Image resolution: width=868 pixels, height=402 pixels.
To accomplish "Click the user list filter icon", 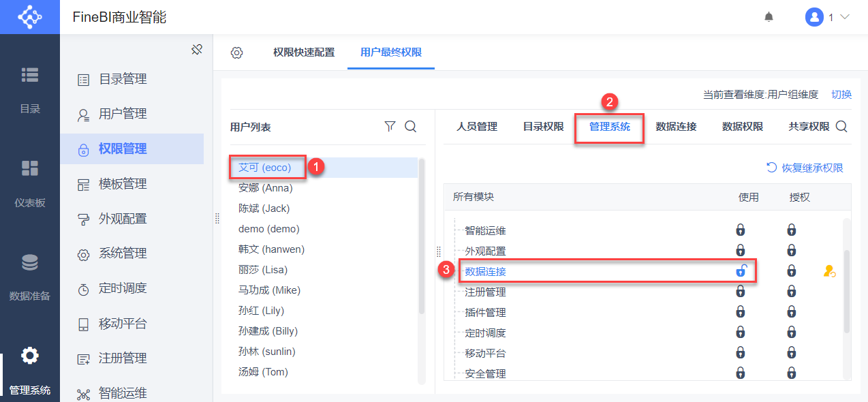I will (x=390, y=126).
